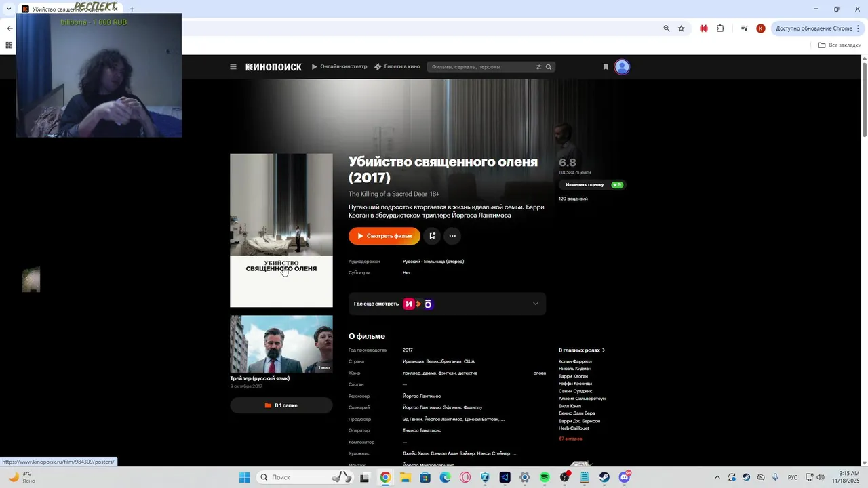Open Chrome apps grid icon
This screenshot has height=488, width=868.
point(9,45)
